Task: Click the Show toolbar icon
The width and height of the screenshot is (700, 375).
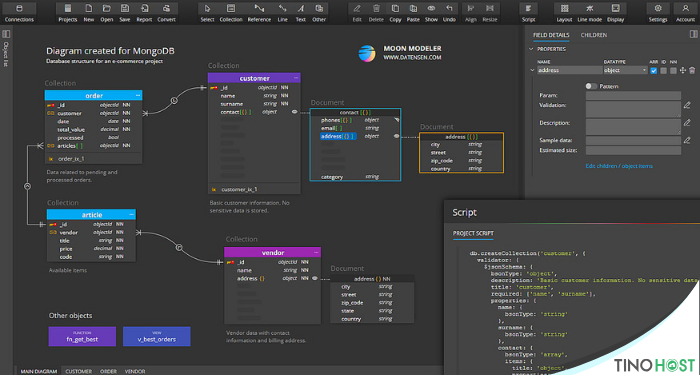Action: (x=431, y=8)
